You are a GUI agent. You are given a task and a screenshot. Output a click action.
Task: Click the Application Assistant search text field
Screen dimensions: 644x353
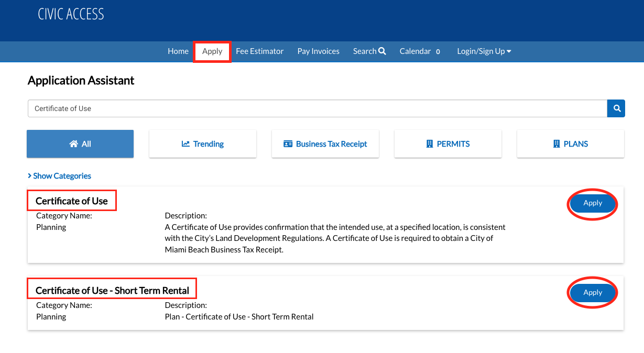pos(317,108)
